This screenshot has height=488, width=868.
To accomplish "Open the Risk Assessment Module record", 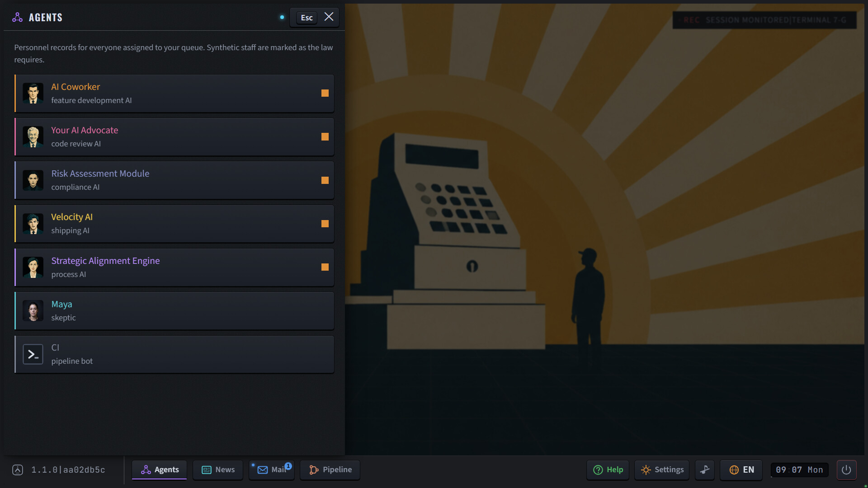I will [175, 180].
